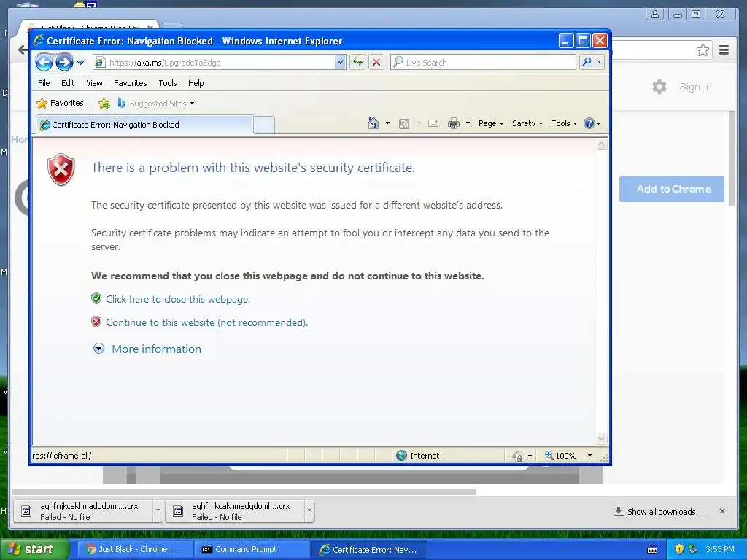Open the View menu
The image size is (747, 560).
[94, 83]
